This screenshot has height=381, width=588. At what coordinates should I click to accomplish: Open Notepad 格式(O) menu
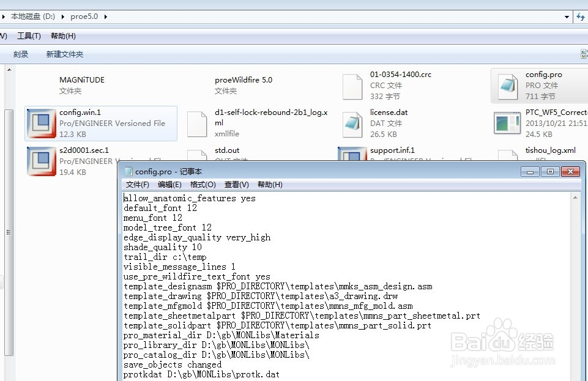pyautogui.click(x=203, y=184)
